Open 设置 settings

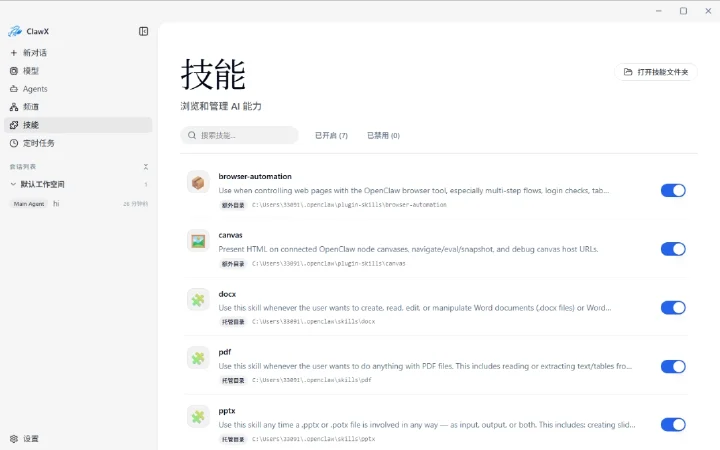[78, 439]
